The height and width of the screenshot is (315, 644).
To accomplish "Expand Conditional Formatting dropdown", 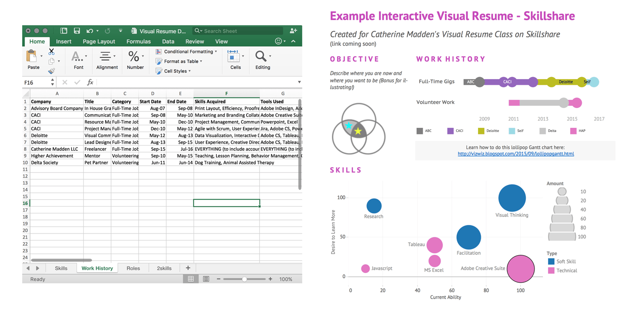I will pyautogui.click(x=216, y=52).
